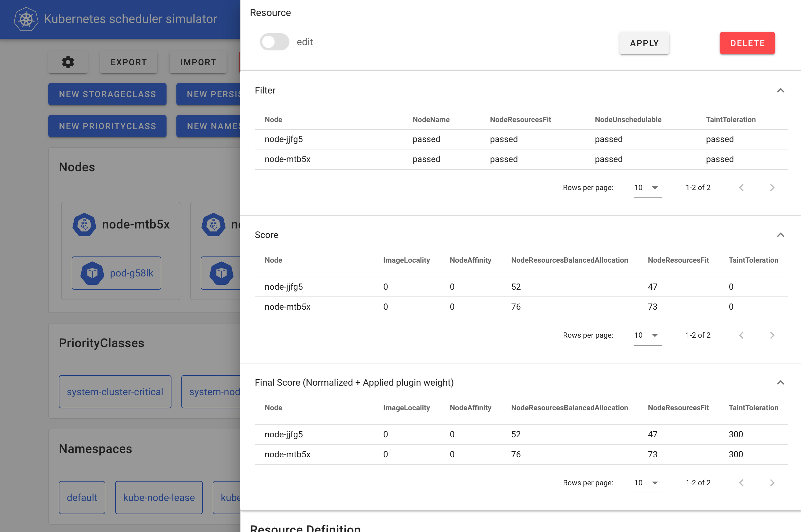
Task: Click the APPLY button
Action: coord(644,43)
